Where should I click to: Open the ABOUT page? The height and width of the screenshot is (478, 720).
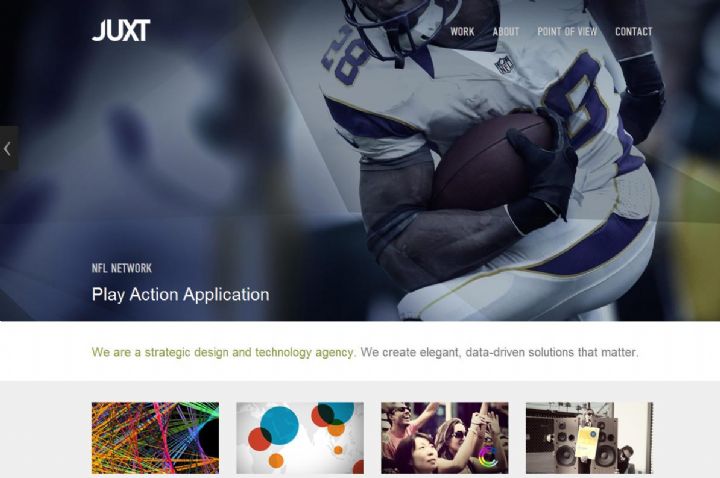pyautogui.click(x=506, y=32)
